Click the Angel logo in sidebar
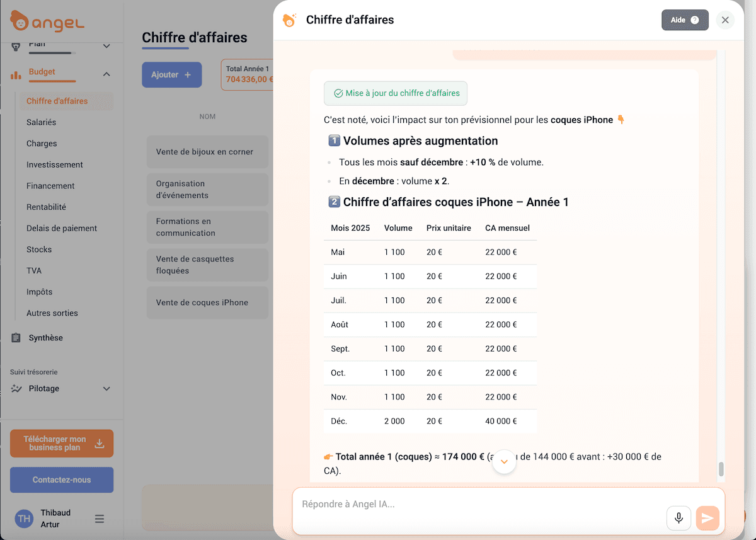 tap(47, 22)
